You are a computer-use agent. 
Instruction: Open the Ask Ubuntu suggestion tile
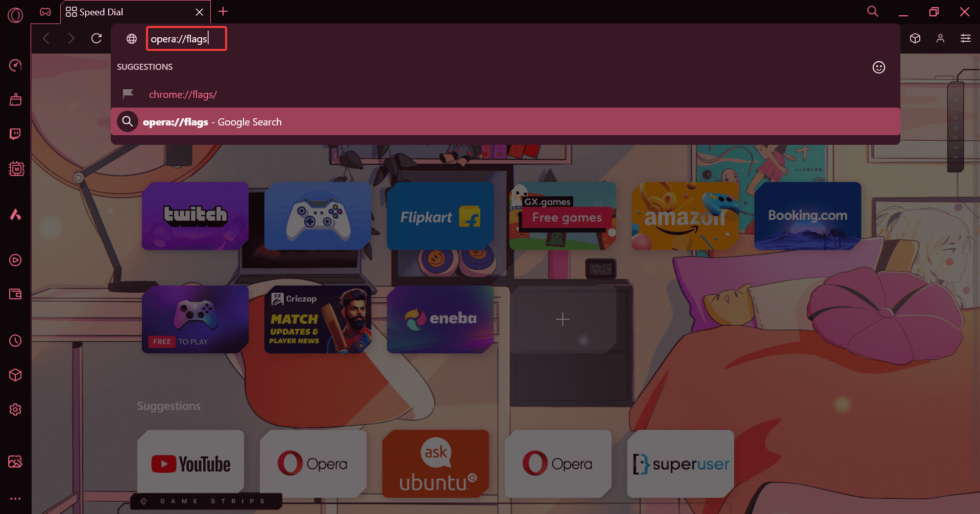tap(435, 464)
